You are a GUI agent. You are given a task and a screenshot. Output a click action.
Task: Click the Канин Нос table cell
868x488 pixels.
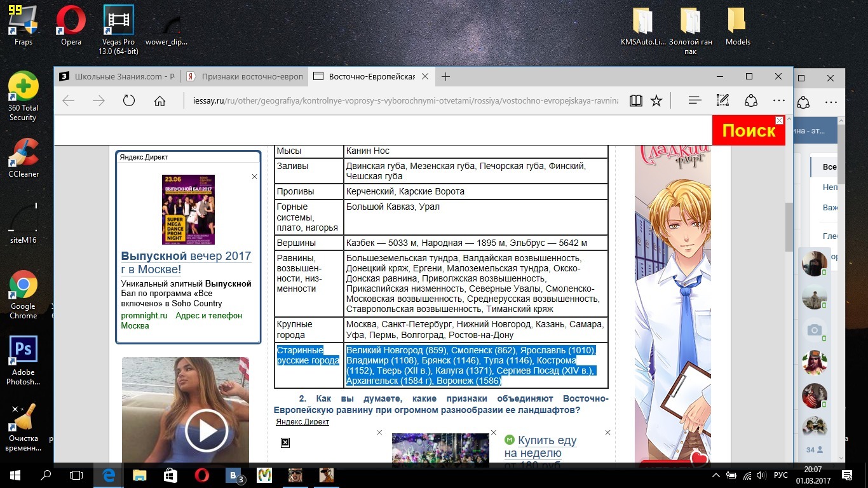tap(475, 151)
